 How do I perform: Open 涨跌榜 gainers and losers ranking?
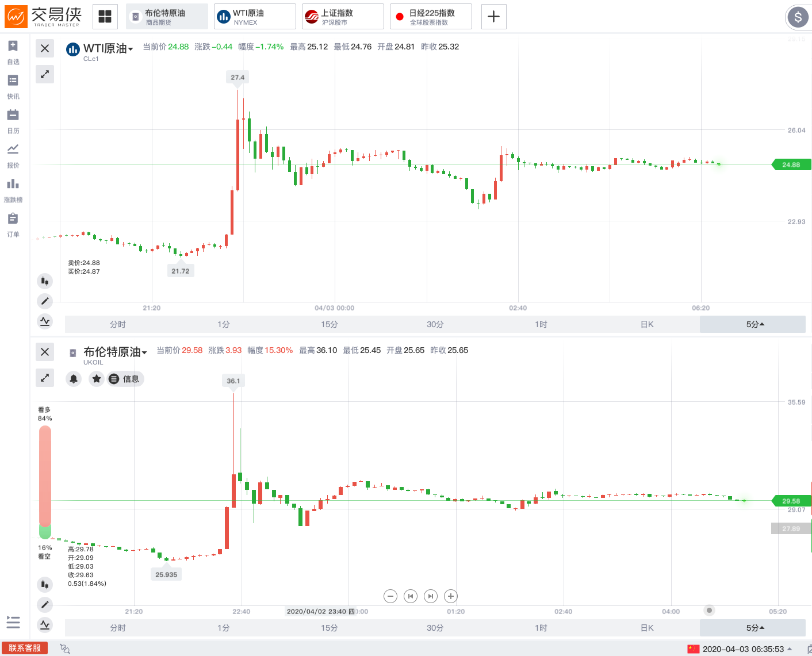pos(13,190)
